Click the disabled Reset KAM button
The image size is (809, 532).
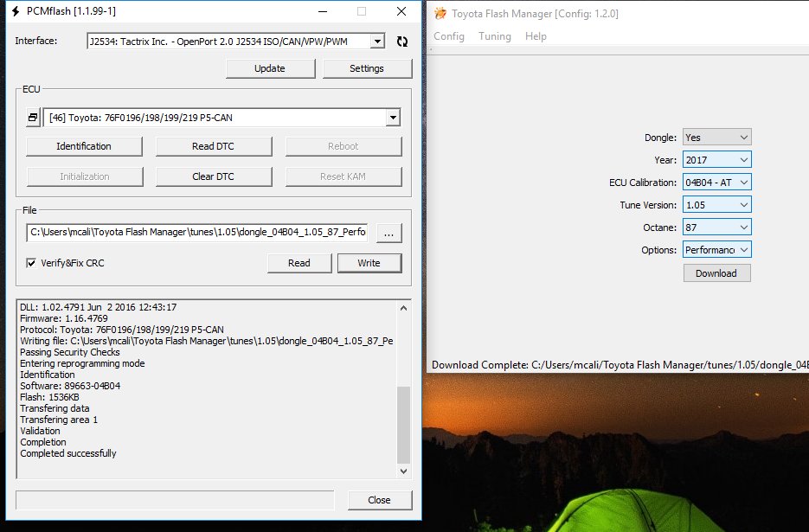coord(344,176)
